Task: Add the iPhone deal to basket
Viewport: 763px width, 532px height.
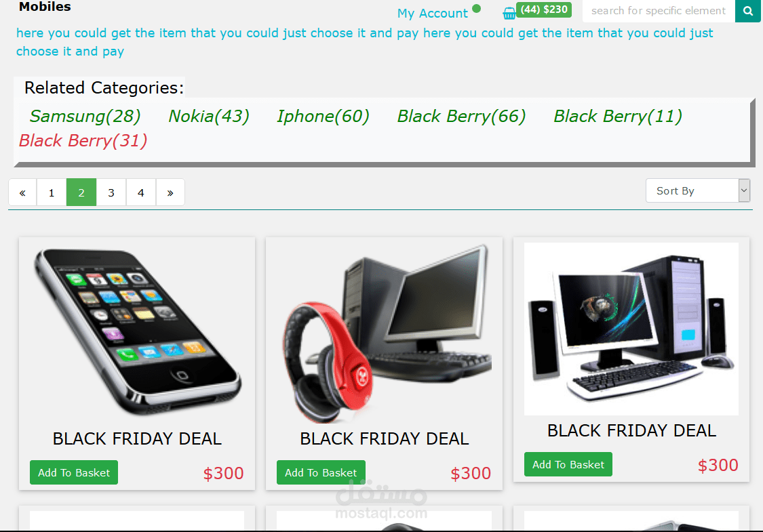Action: click(x=74, y=472)
